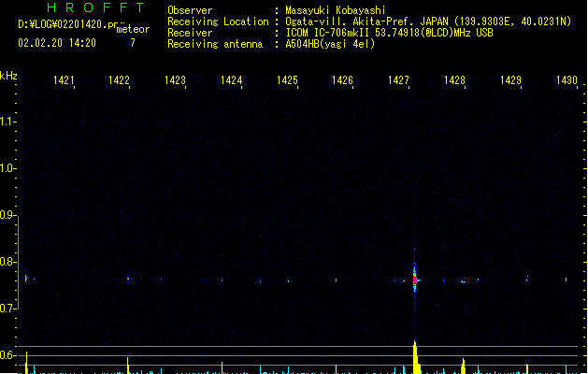This screenshot has width=588, height=374.
Task: Click the yellow power bar below 1422
Action: pyautogui.click(x=128, y=366)
